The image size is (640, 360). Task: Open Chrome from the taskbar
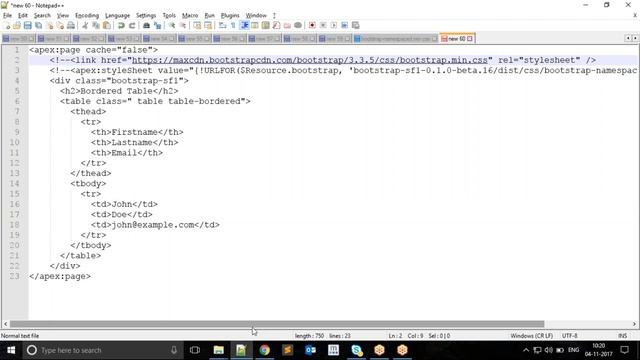tap(264, 350)
